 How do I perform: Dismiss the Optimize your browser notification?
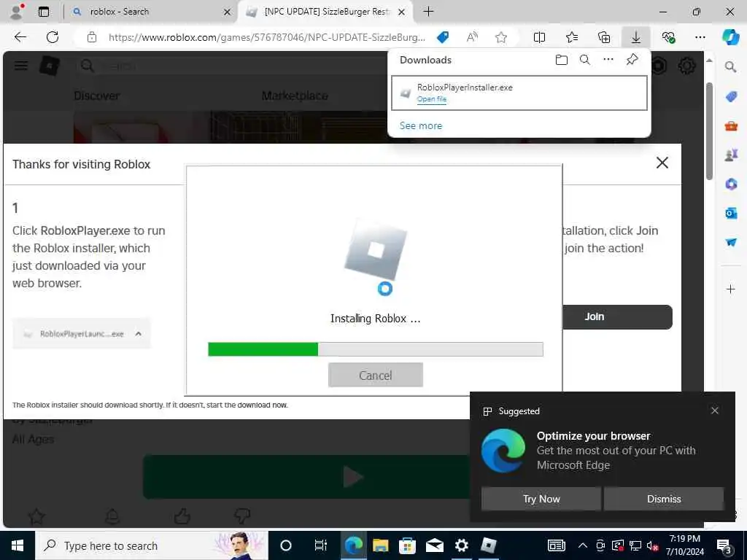pyautogui.click(x=664, y=499)
